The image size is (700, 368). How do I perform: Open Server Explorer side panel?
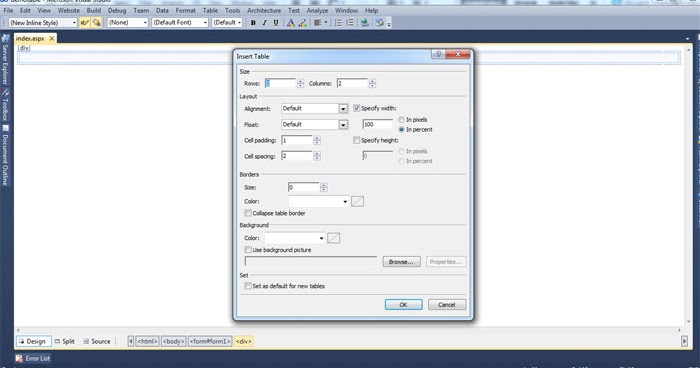coord(5,60)
